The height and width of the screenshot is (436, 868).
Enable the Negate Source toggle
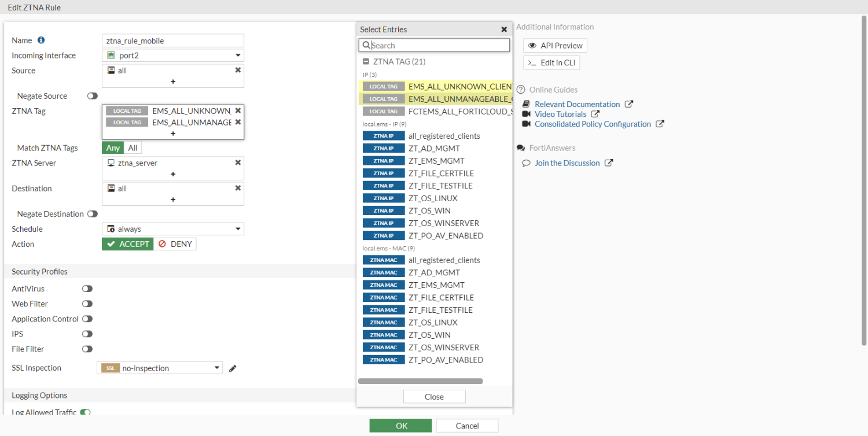click(x=91, y=96)
